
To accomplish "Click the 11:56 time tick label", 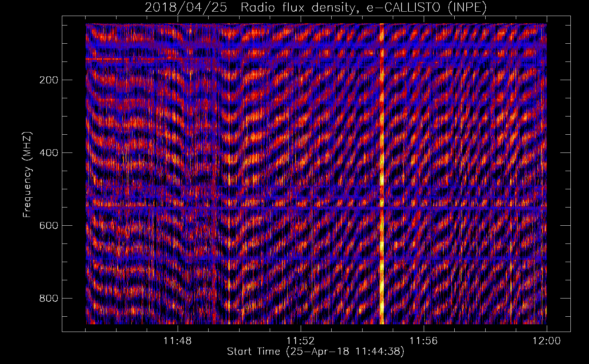I will (423, 341).
